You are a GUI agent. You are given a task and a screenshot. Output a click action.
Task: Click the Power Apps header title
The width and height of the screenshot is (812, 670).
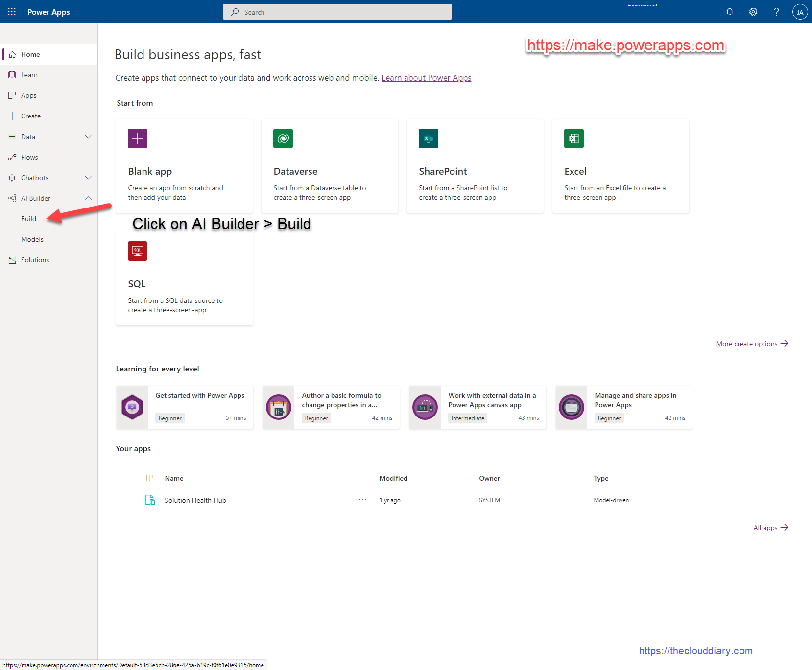(48, 12)
